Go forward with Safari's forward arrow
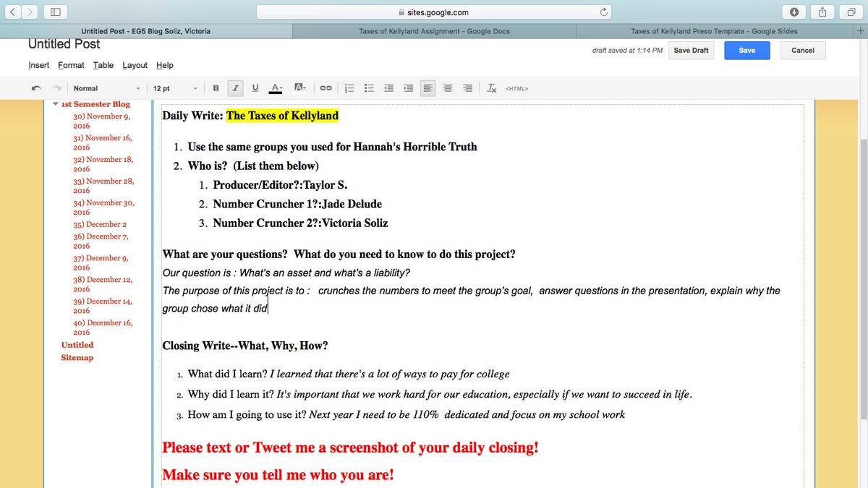This screenshot has height=488, width=868. pos(29,12)
